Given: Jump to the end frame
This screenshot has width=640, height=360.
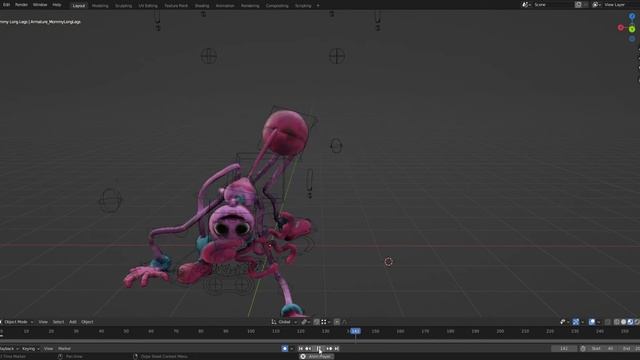Looking at the screenshot, I should 337,349.
